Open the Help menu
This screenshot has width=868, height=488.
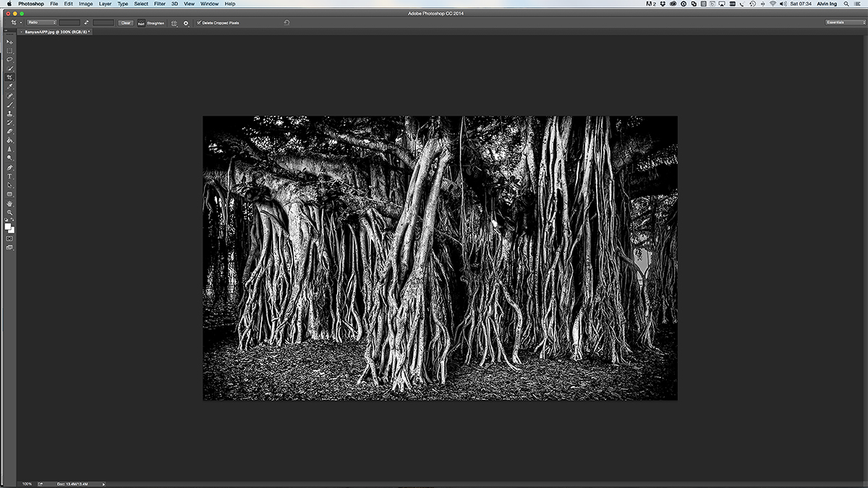click(230, 4)
